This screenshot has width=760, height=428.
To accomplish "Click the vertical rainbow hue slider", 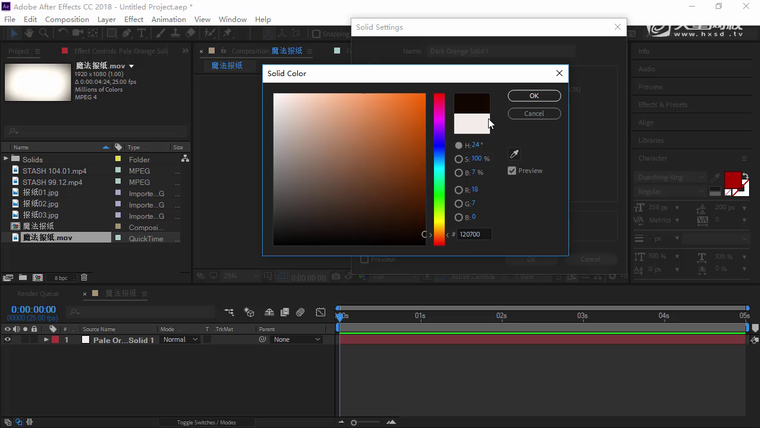I will coord(439,168).
